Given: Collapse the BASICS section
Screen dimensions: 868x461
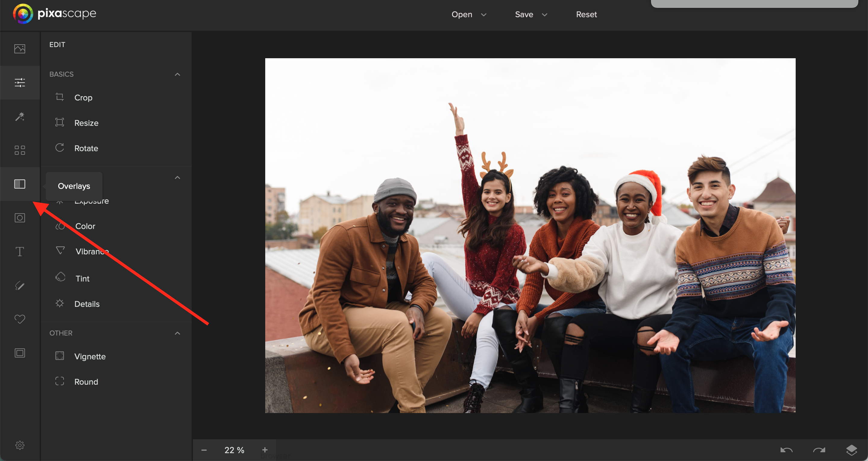Looking at the screenshot, I should pyautogui.click(x=177, y=74).
